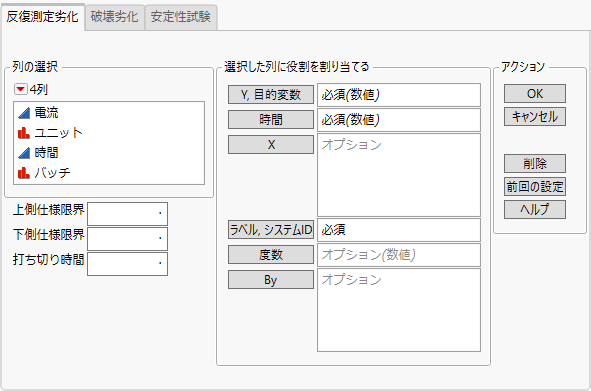The width and height of the screenshot is (591, 391).
Task: Click the ラベル, システムID role box showing 必須
Action: coord(399,230)
